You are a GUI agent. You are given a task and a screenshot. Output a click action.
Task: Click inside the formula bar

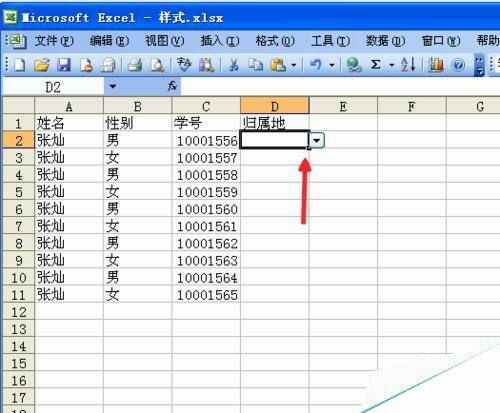point(340,87)
